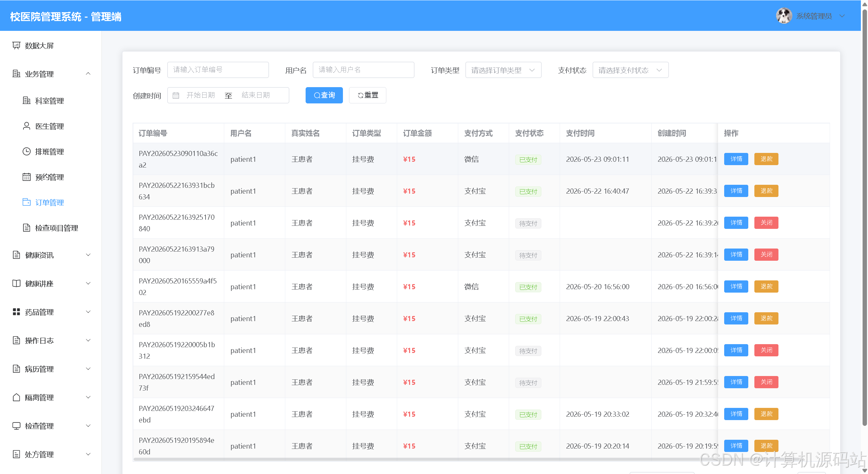Click the 查询 search button
868x474 pixels.
point(324,95)
